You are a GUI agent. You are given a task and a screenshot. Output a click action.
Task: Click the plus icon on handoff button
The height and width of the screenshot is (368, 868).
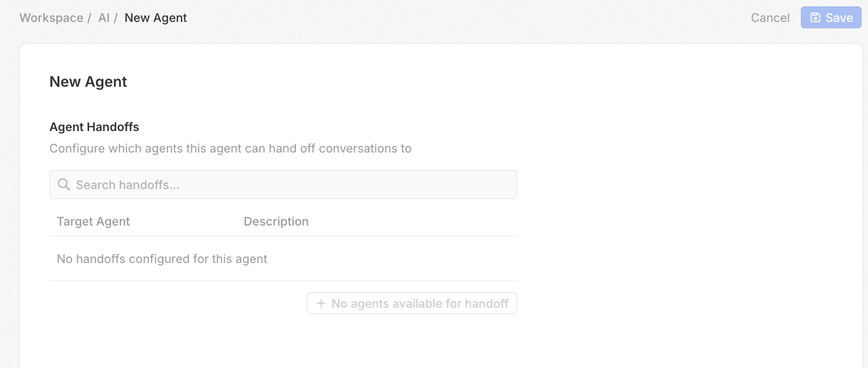tap(321, 303)
